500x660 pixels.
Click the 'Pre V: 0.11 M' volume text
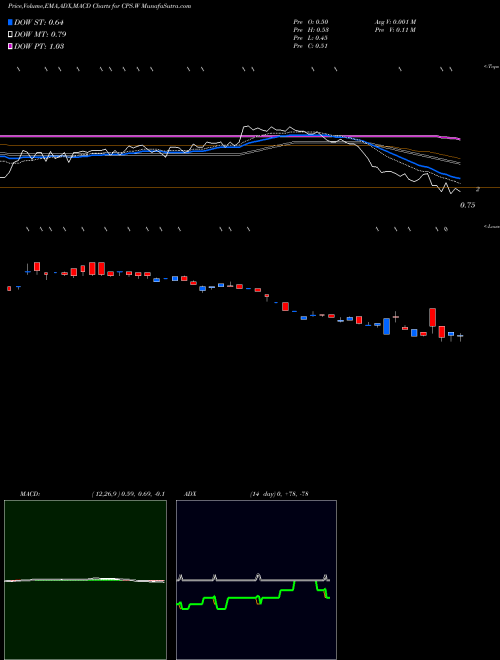click(x=395, y=30)
